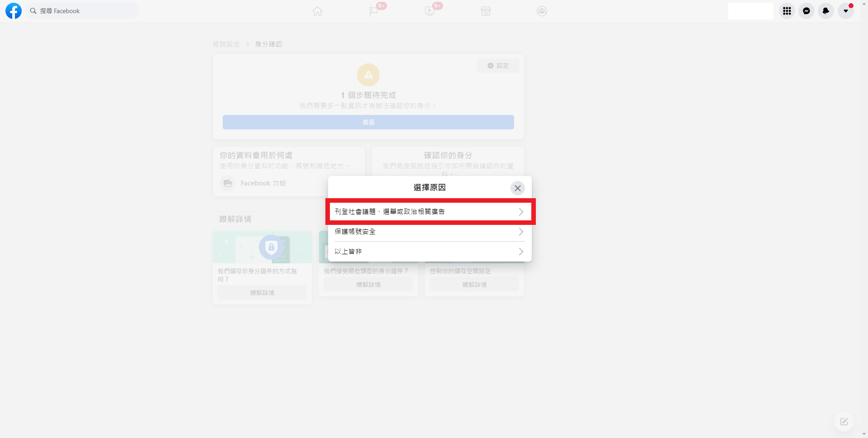This screenshot has width=868, height=438.
Task: Click the scrollbar down arrow
Action: (x=864, y=434)
